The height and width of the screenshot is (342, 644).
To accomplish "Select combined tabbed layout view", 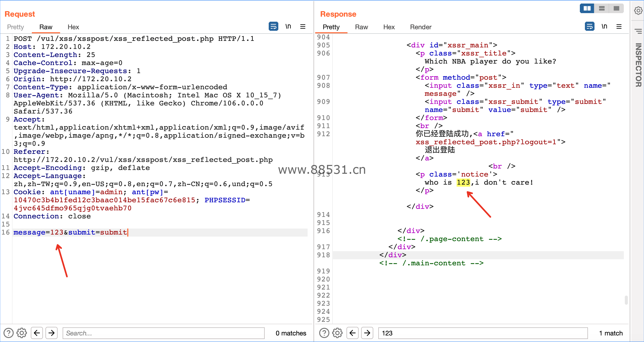I will (x=616, y=8).
